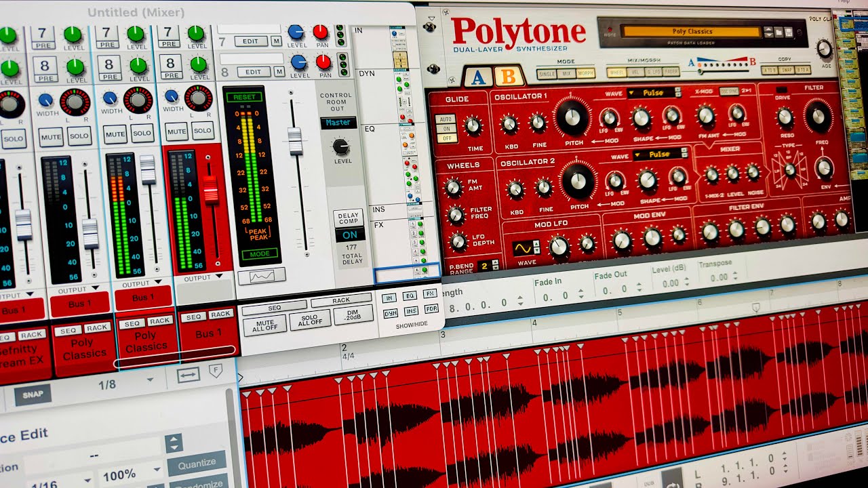
Task: Toggle the SNAP button in the sequencer
Action: pos(33,394)
